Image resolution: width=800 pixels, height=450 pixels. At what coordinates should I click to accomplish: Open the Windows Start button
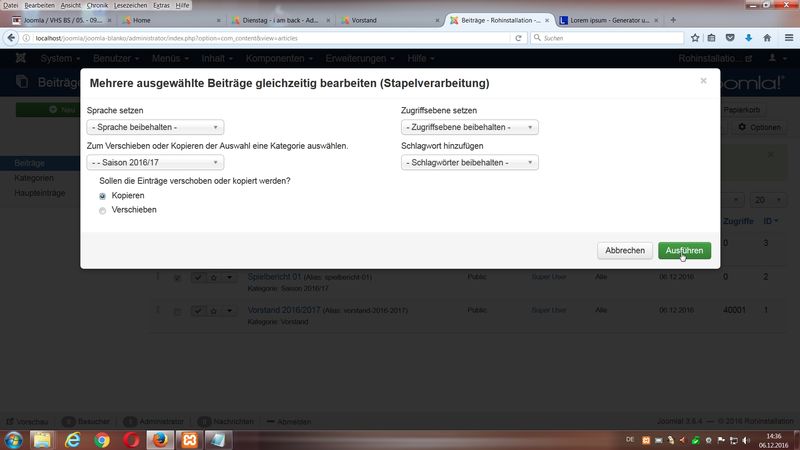(x=13, y=440)
